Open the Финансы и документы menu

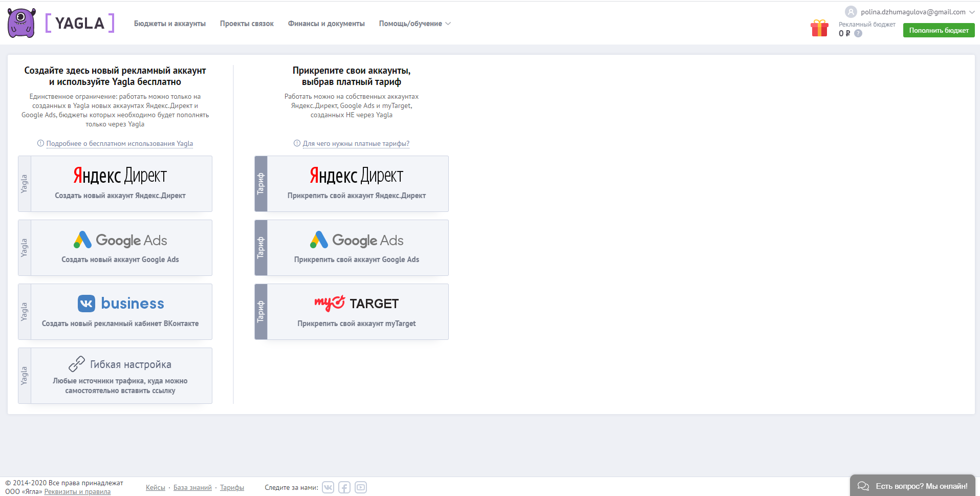326,24
